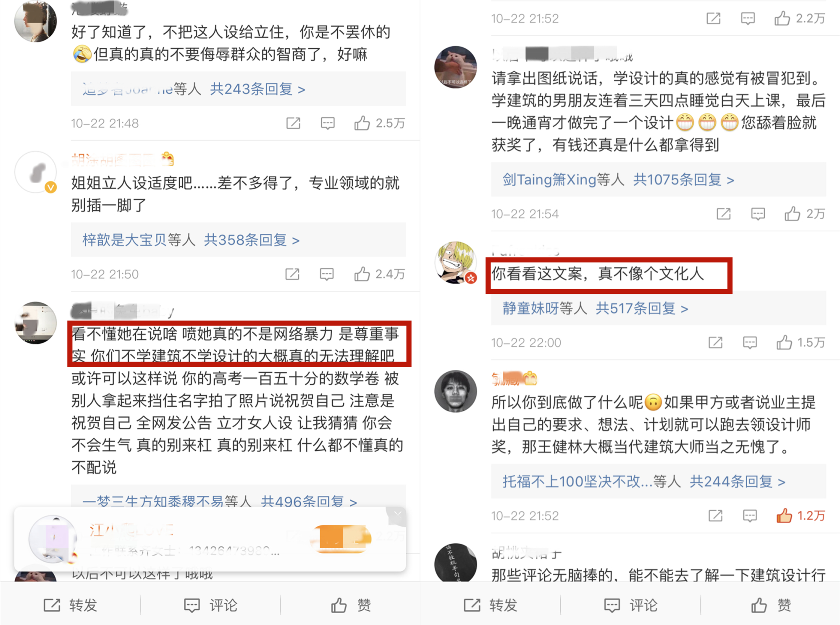This screenshot has height=625, width=840.
Task: Tap the orange button in popup banner
Action: click(x=343, y=539)
